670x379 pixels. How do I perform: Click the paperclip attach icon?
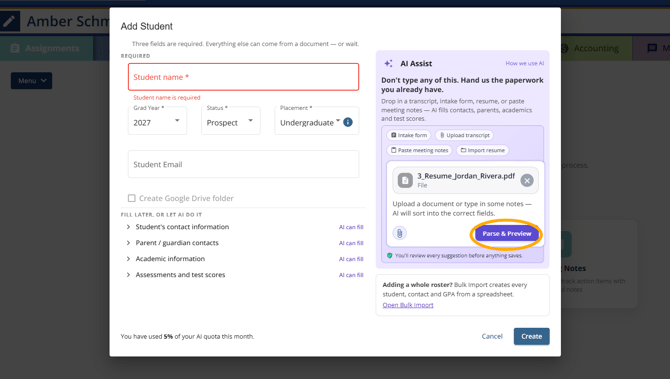400,233
